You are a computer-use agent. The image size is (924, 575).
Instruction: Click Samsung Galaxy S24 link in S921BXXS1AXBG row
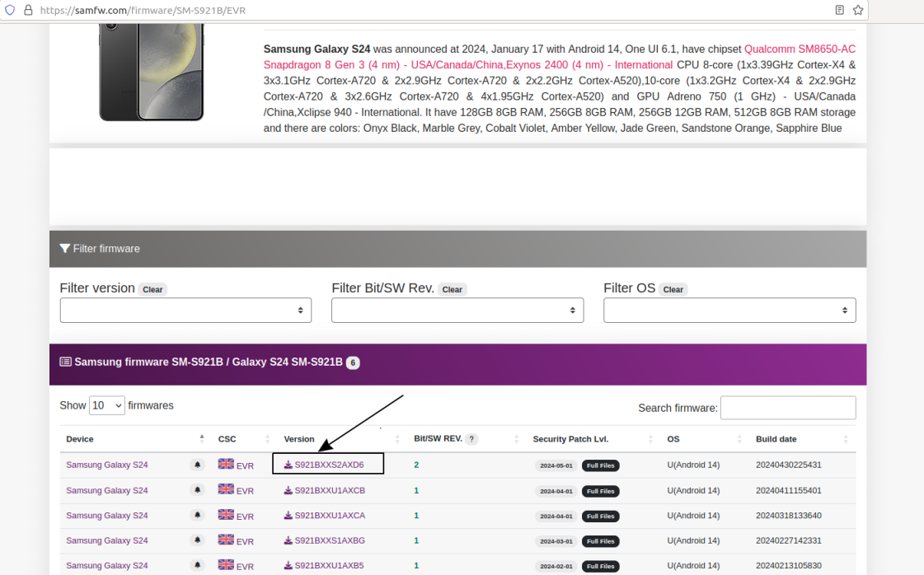tap(106, 540)
